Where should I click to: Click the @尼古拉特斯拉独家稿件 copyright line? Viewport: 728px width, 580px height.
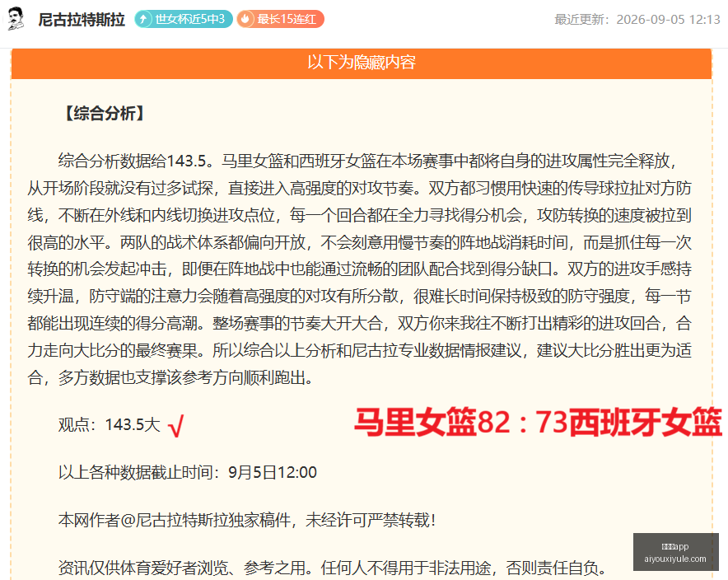[x=247, y=520]
